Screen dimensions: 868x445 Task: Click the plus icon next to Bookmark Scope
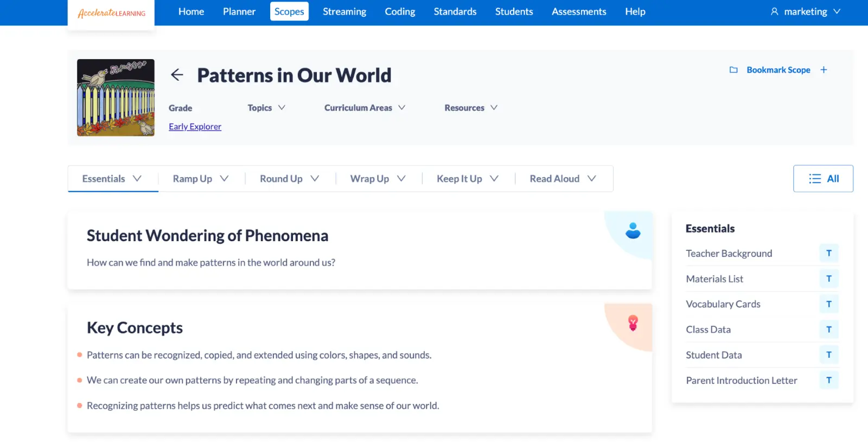click(x=824, y=70)
